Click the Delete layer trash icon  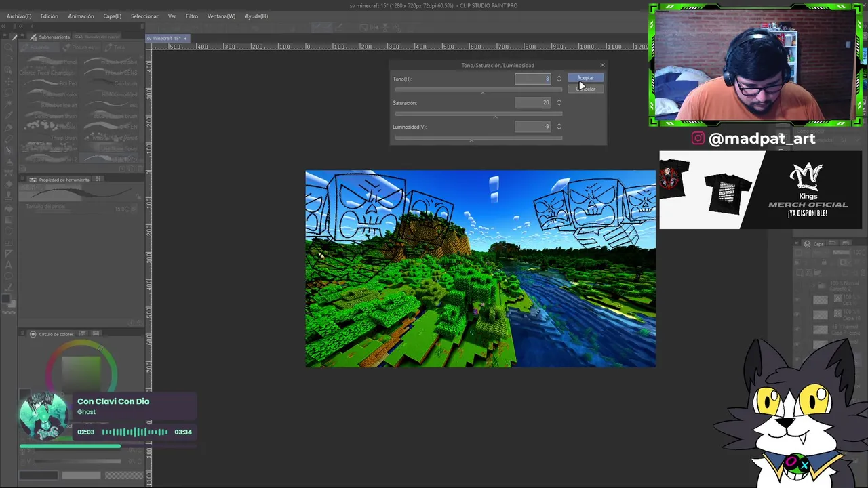pos(863,272)
